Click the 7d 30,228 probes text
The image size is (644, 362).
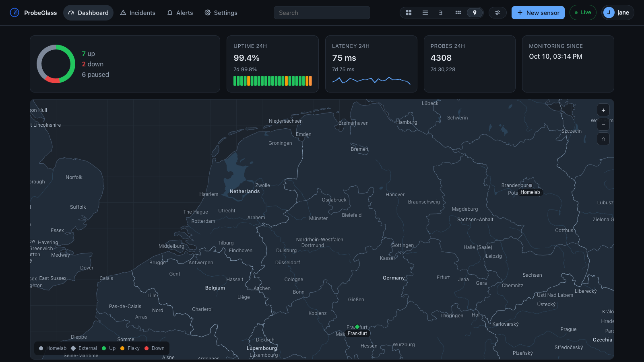[x=443, y=69]
